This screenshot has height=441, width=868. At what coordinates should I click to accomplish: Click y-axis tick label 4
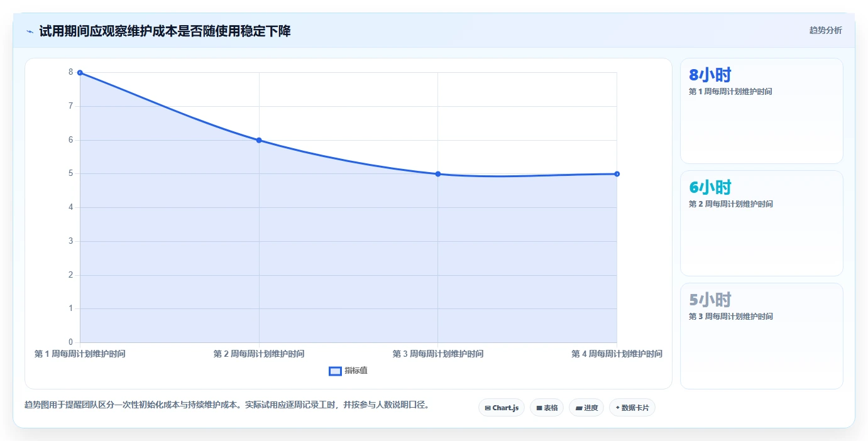tap(71, 207)
